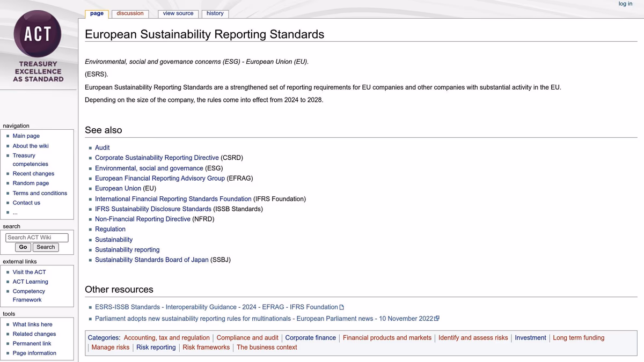Image resolution: width=644 pixels, height=362 pixels.
Task: Open the What links here tool
Action: coord(31,324)
